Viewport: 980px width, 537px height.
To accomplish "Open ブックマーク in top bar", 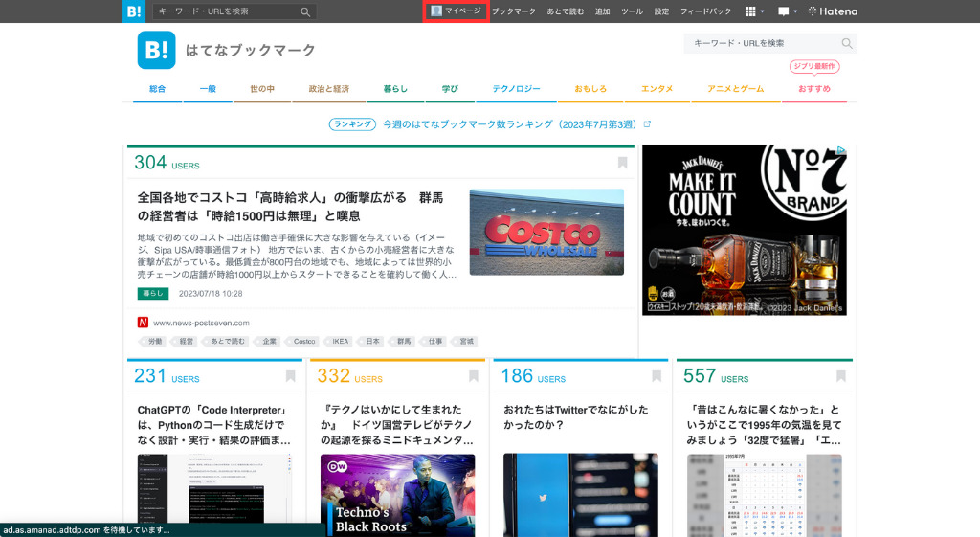I will click(514, 11).
